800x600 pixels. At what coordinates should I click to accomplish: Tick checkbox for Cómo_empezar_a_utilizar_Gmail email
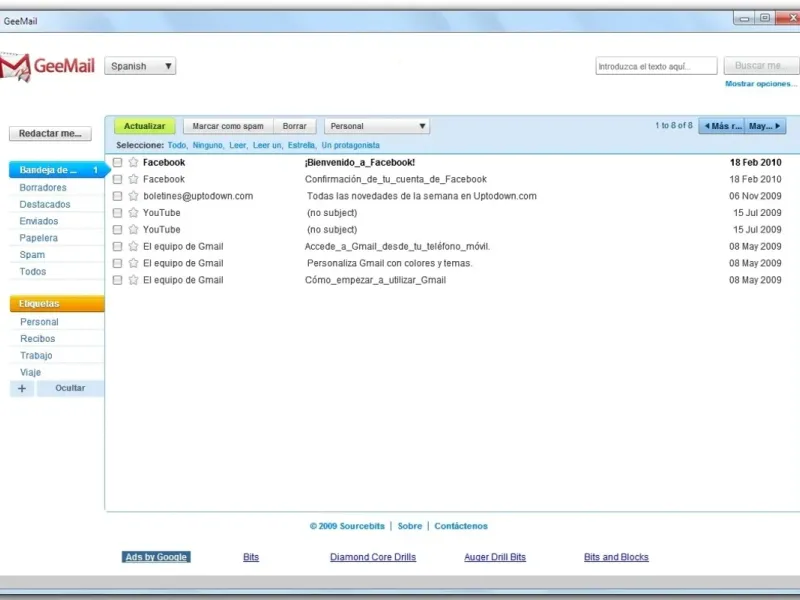[x=117, y=280]
